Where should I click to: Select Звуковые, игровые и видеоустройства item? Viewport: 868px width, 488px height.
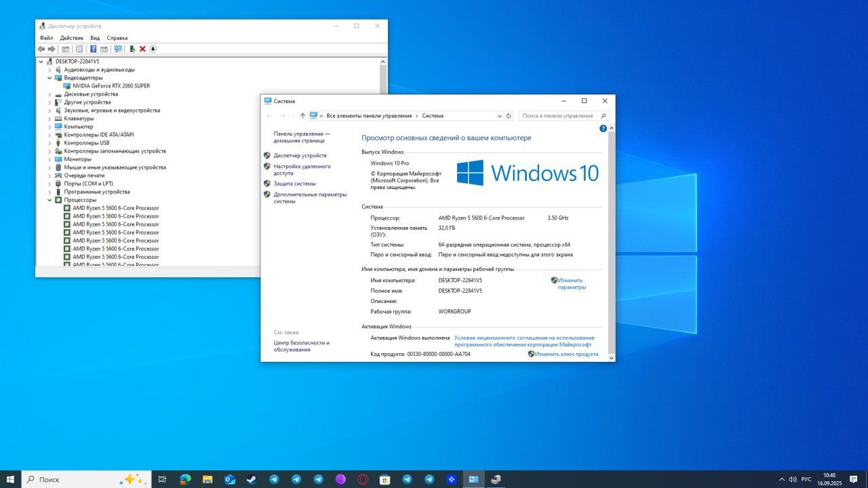112,110
